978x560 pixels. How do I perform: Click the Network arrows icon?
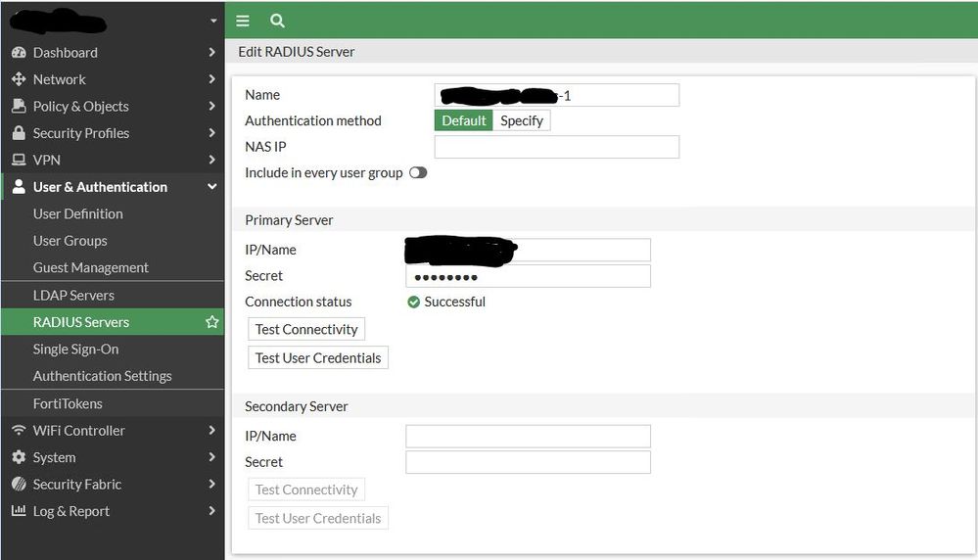(x=19, y=79)
